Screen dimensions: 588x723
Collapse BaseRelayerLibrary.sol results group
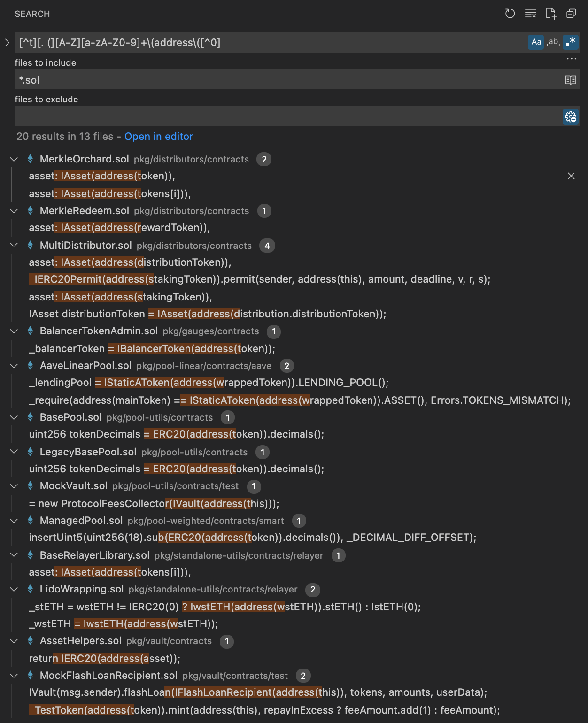pyautogui.click(x=14, y=555)
